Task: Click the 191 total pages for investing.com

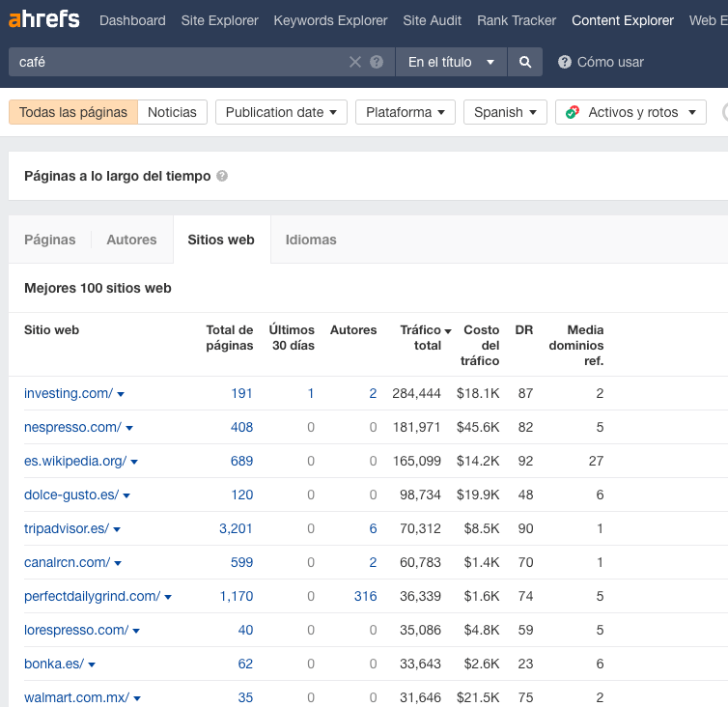Action: point(242,393)
